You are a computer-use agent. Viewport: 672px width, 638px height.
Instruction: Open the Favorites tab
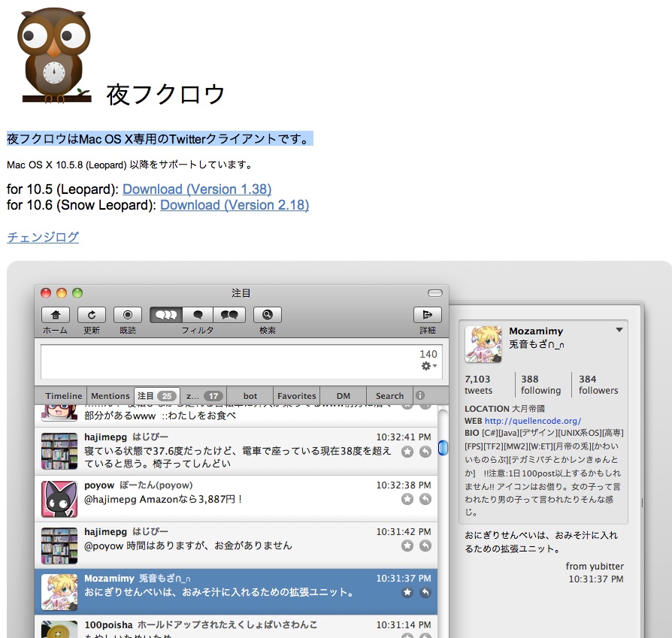(297, 396)
